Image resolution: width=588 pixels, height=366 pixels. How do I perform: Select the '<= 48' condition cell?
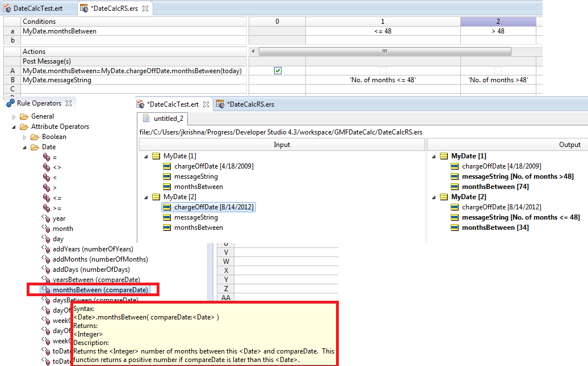383,31
